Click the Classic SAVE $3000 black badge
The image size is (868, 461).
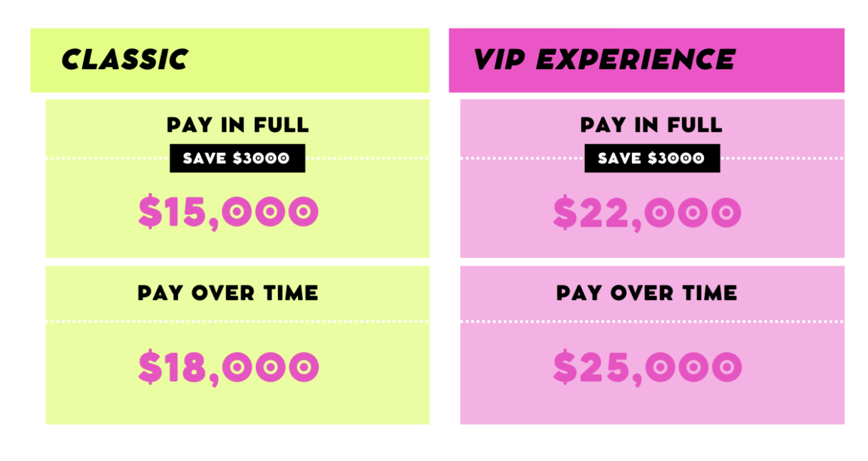tap(237, 158)
